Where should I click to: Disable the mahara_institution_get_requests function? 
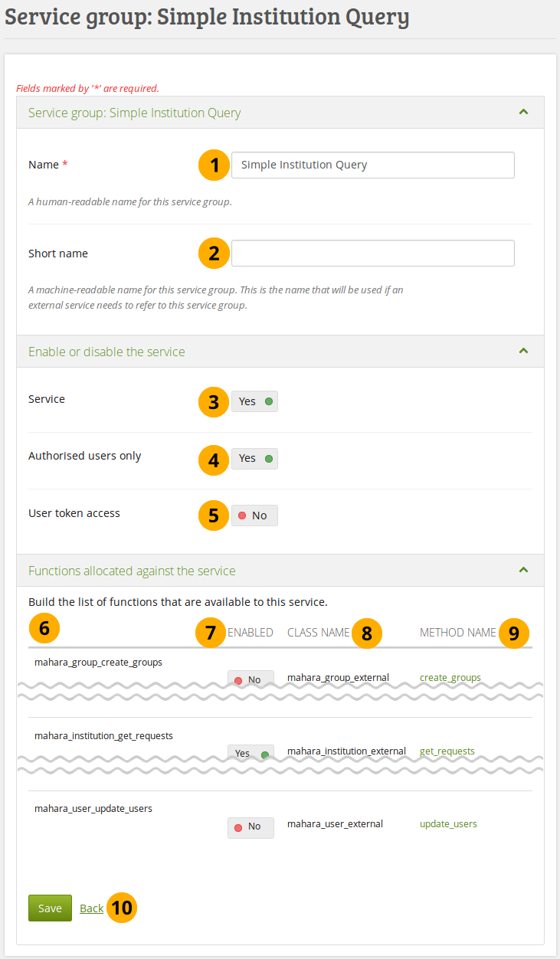[251, 753]
